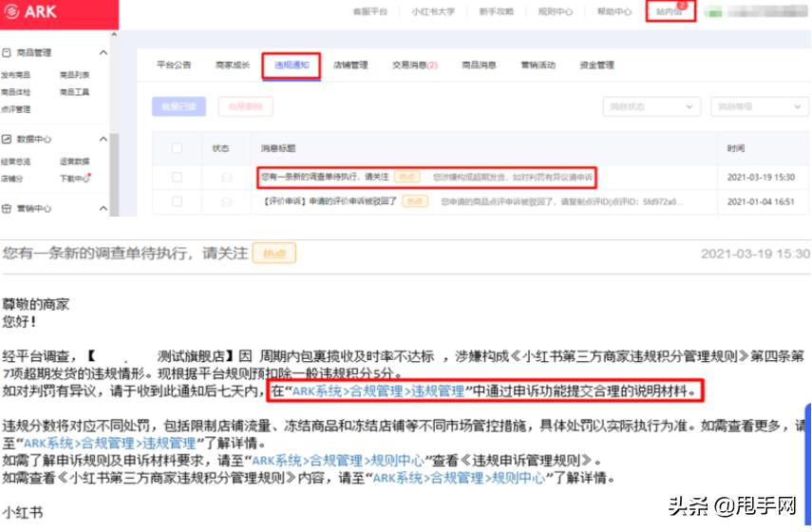Check the box for 2021-03-19 15:30 message
Viewport: 812px width, 532px height.
[177, 177]
